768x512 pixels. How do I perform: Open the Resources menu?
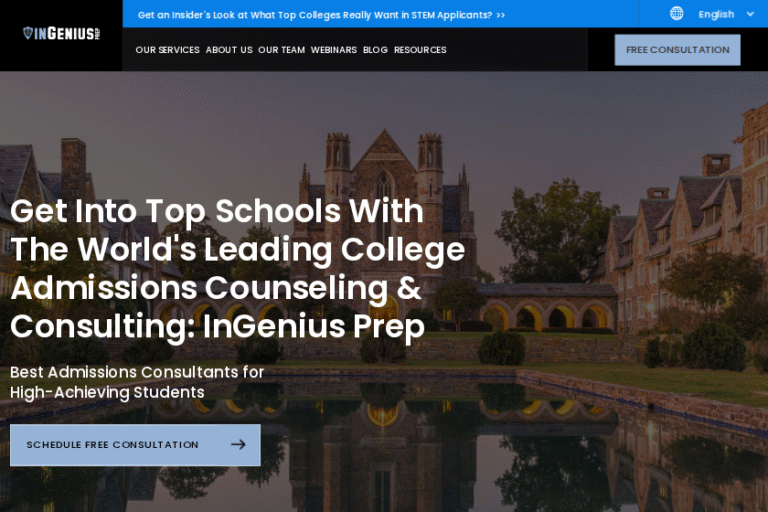[420, 50]
